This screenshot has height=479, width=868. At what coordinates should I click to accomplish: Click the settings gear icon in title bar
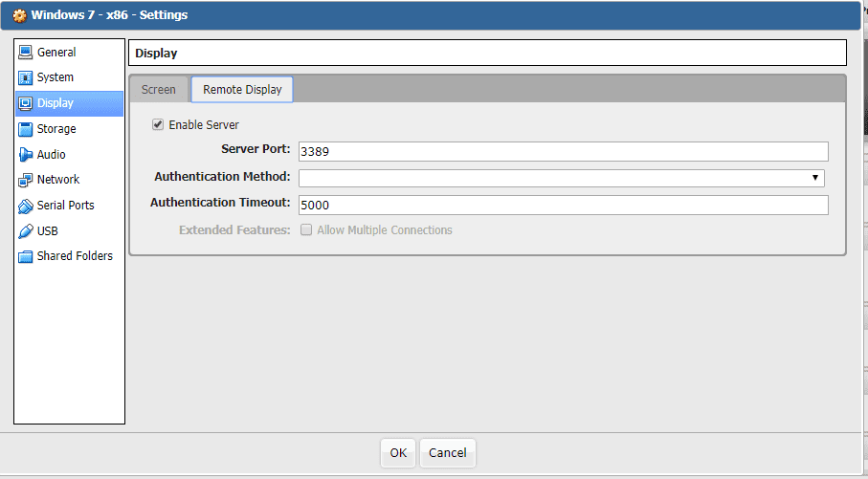(x=19, y=15)
